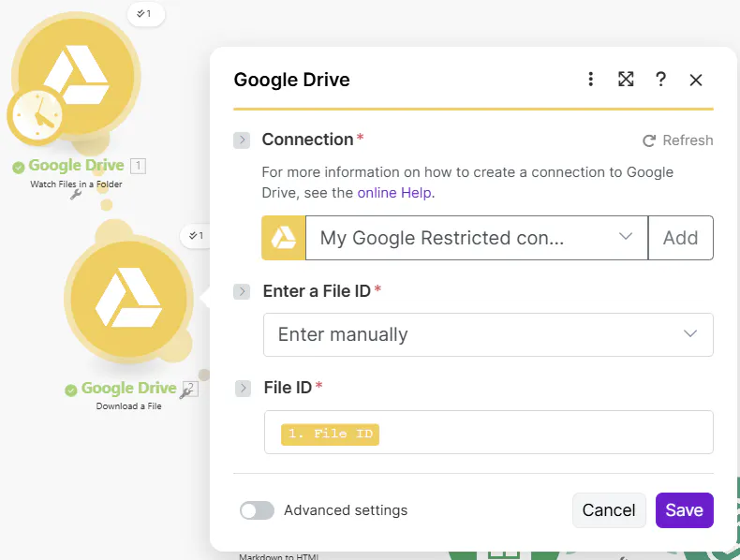740x560 pixels.
Task: Open the online Help link
Action: [x=394, y=193]
